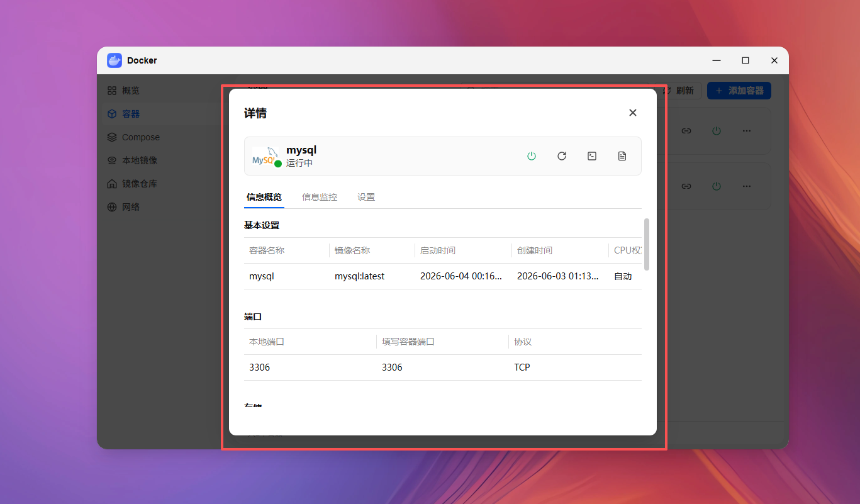Click the 运行中 status text
The height and width of the screenshot is (504, 860).
tap(299, 163)
